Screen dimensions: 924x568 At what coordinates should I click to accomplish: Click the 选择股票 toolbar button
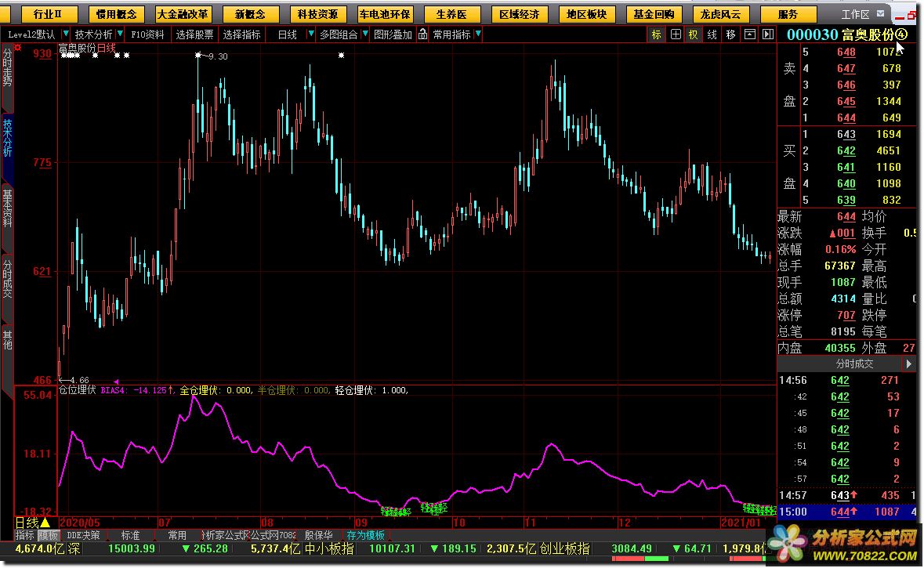195,34
